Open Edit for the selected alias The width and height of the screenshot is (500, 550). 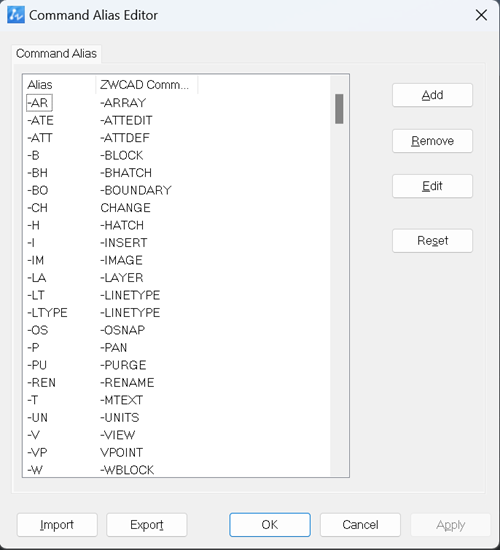[x=432, y=186]
